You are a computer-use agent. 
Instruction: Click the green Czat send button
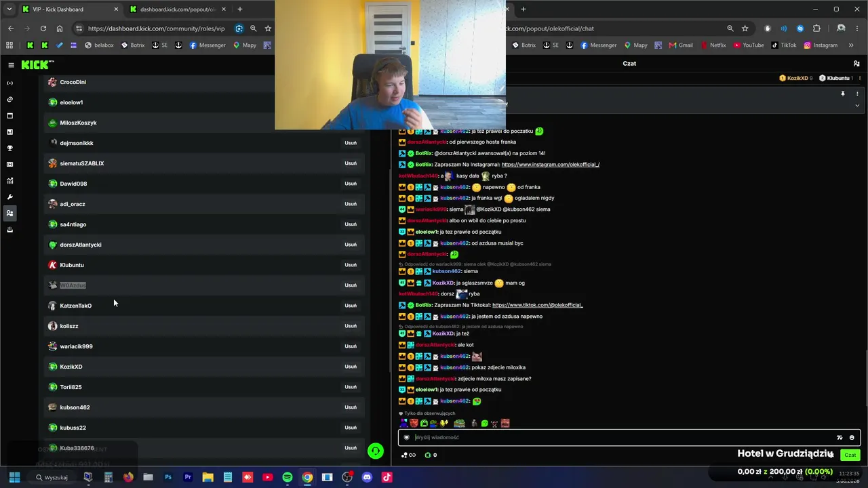tap(850, 455)
